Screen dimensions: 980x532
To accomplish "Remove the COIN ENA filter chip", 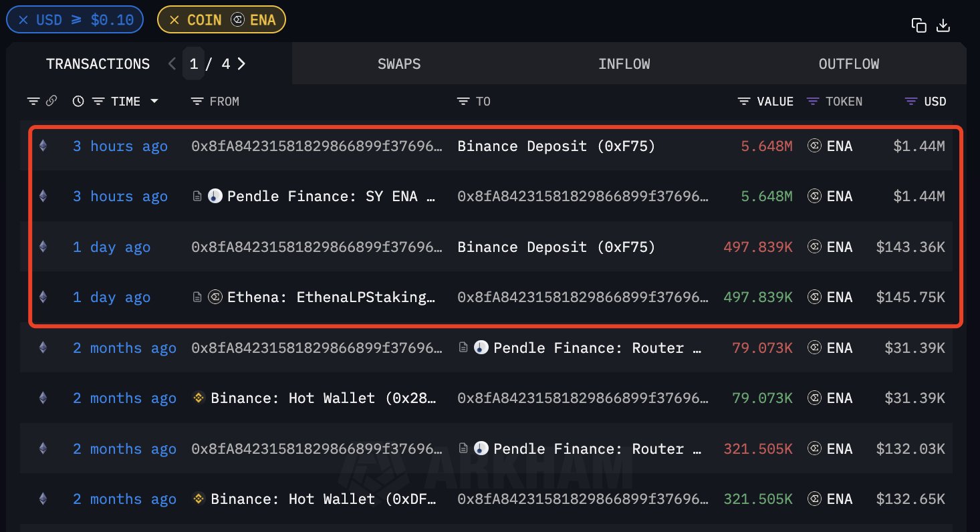I will click(x=174, y=20).
